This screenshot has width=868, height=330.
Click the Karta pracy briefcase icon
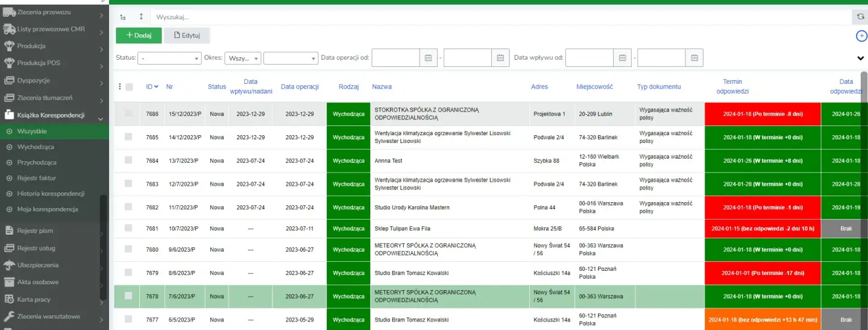[8, 299]
